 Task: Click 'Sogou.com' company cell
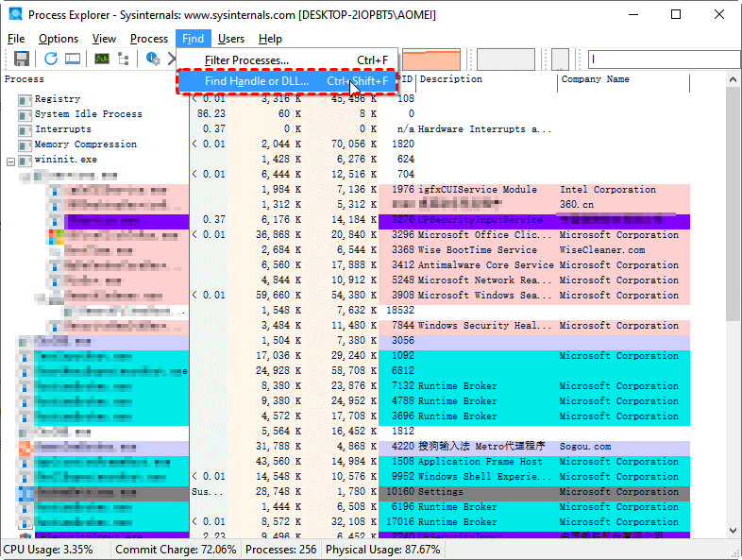[585, 447]
